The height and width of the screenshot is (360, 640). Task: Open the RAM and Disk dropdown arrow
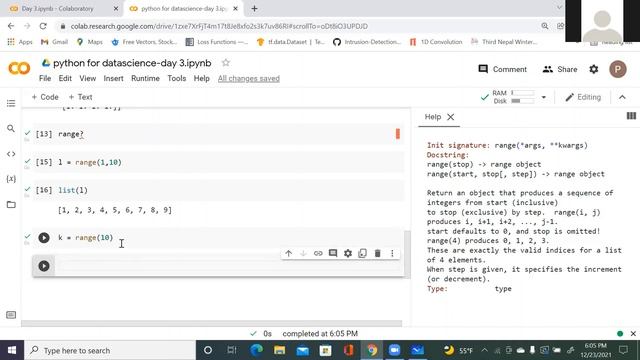coord(543,97)
